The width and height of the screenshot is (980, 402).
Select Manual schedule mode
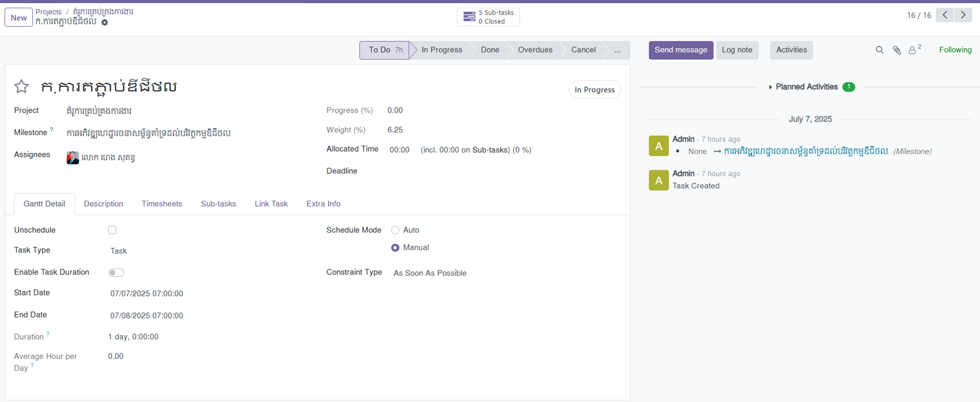click(395, 247)
